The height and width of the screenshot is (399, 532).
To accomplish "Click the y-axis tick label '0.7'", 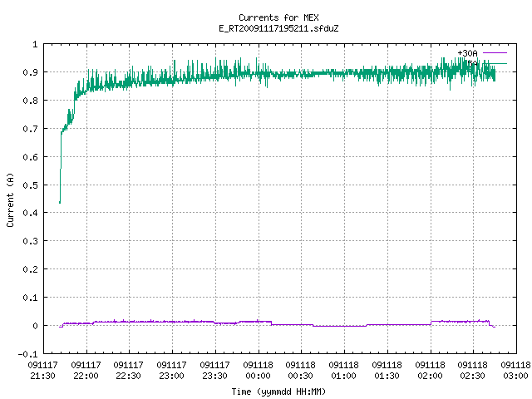I will pyautogui.click(x=30, y=129).
